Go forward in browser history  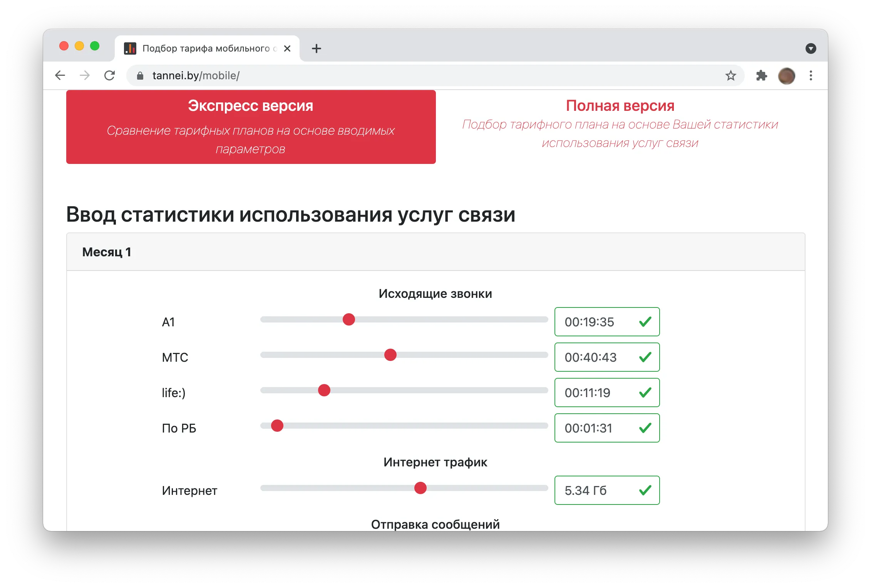click(x=85, y=75)
